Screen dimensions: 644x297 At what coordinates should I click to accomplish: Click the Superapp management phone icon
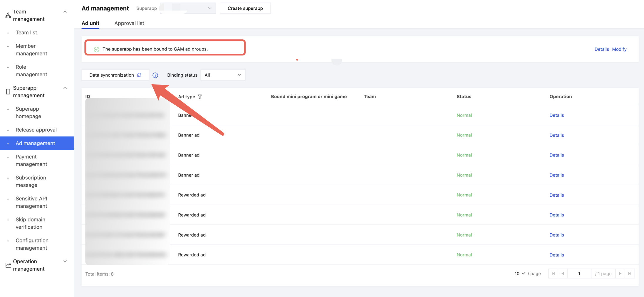coord(8,92)
